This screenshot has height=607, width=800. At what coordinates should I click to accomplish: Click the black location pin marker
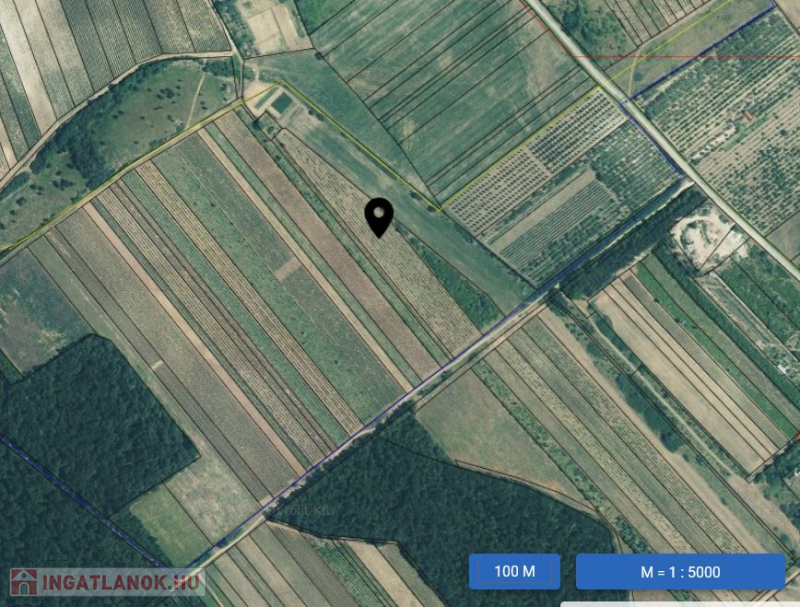tap(379, 218)
